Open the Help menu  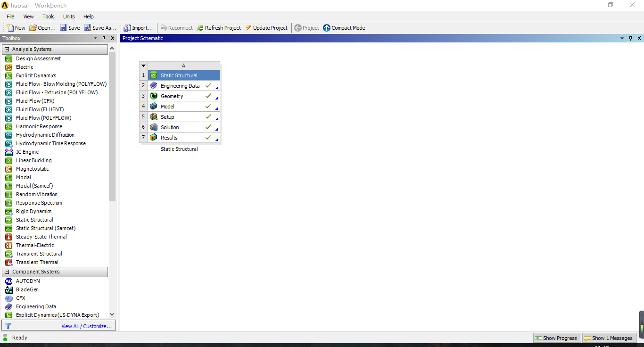(89, 17)
